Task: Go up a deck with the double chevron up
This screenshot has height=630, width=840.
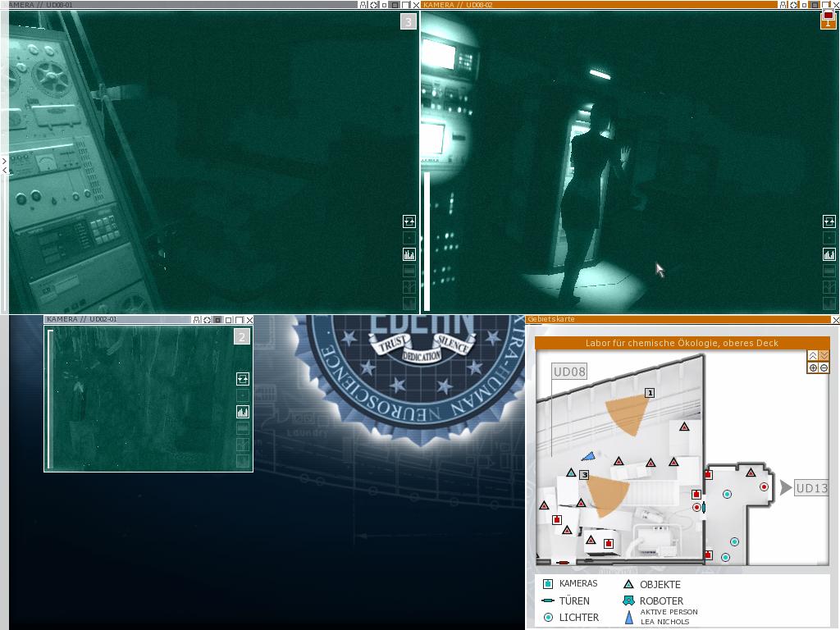Action: [x=813, y=356]
